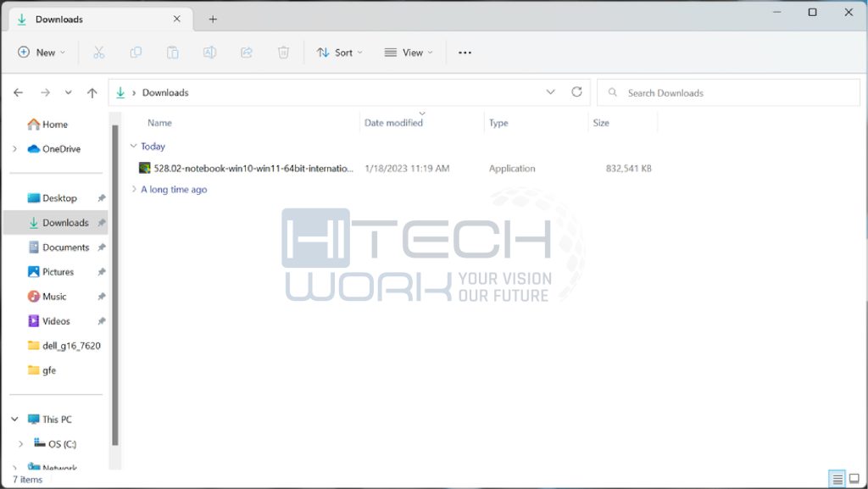Viewport: 868px width, 489px height.
Task: Click pin icon beside Music
Action: pos(102,297)
